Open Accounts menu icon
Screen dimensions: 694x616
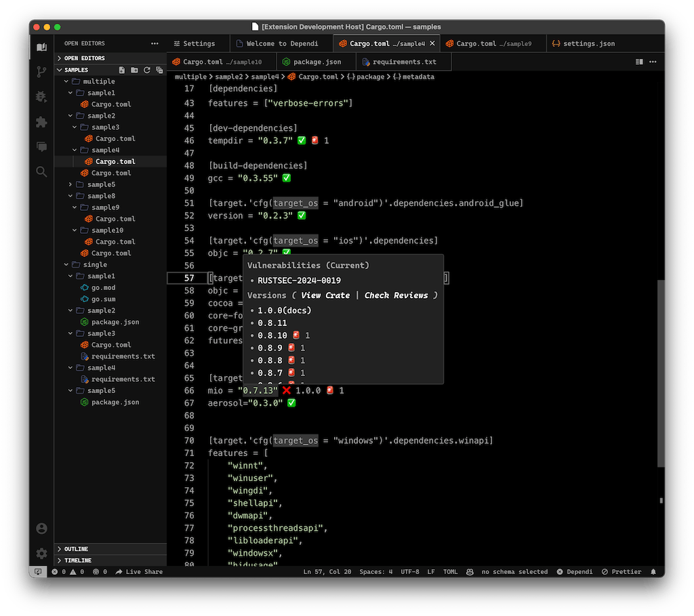[x=41, y=529]
